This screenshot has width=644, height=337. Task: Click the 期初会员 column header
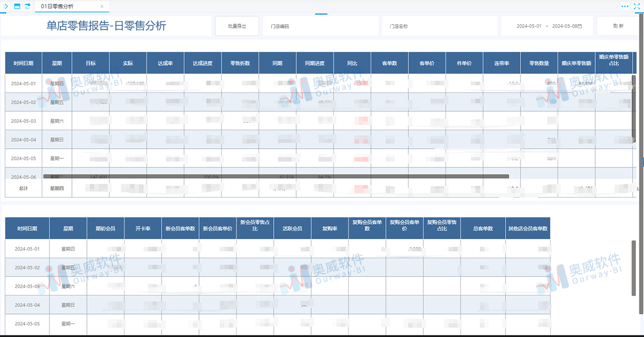coord(105,228)
